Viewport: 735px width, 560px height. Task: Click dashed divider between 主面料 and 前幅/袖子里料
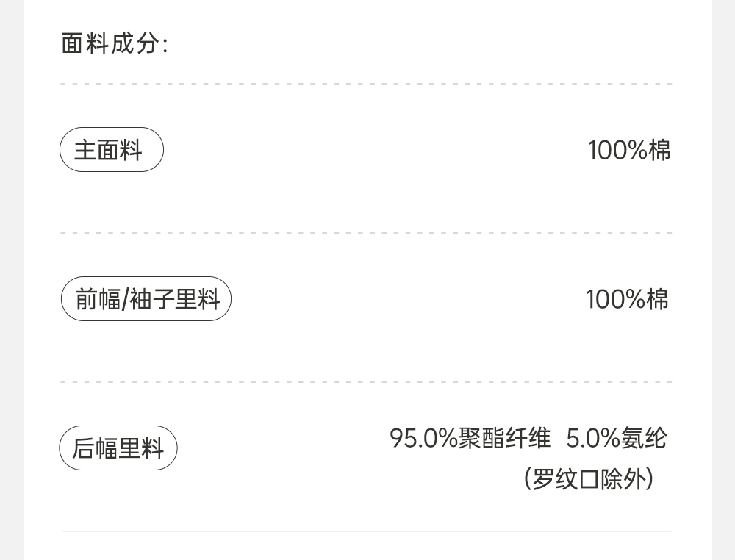[x=366, y=233]
